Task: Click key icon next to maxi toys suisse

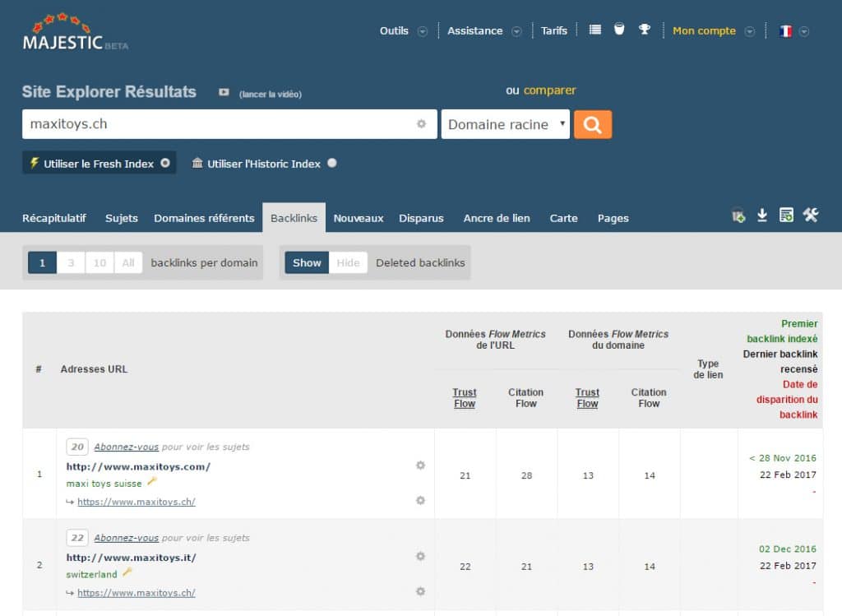Action: point(152,482)
